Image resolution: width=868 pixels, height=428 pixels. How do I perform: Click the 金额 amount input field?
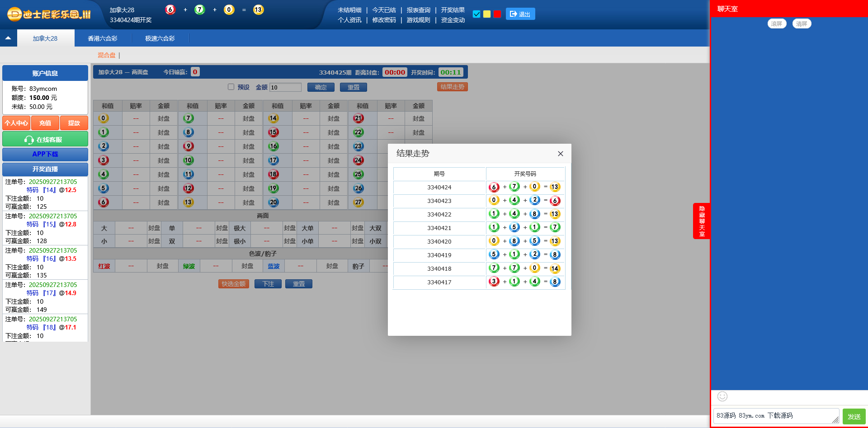(x=285, y=87)
